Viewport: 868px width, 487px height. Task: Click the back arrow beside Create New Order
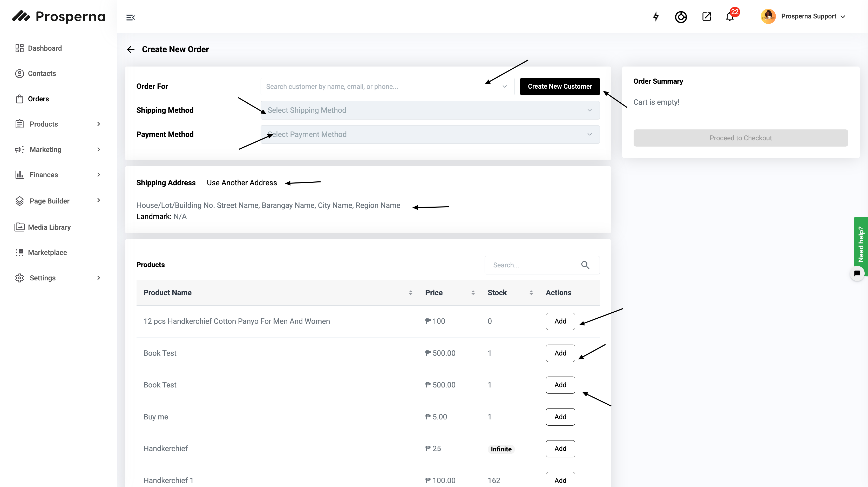131,50
